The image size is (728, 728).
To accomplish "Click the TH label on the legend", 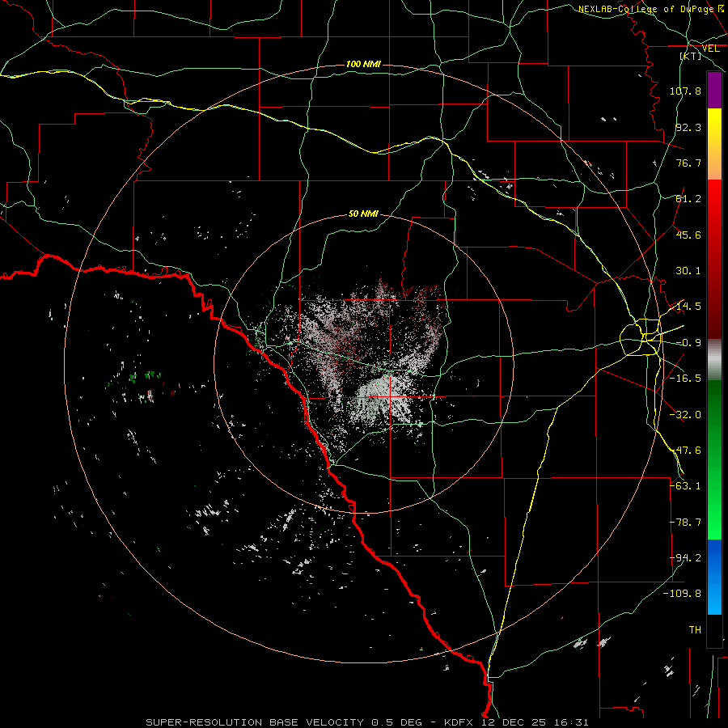I will [x=695, y=630].
